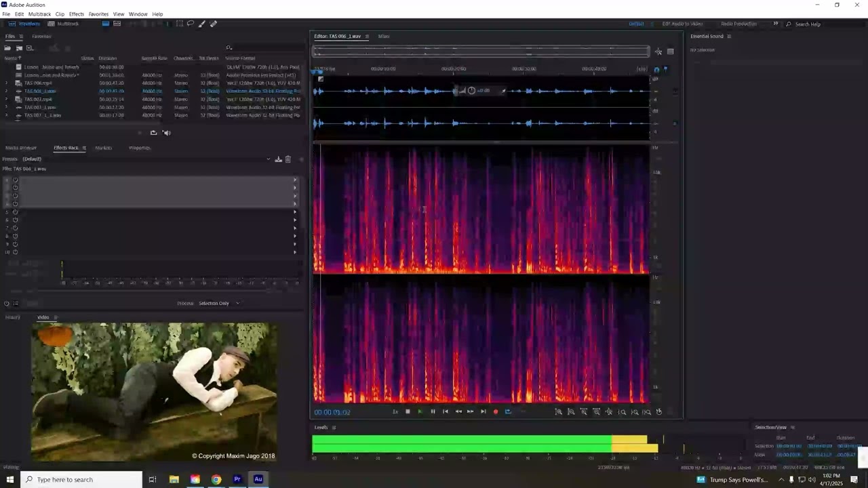The image size is (868, 488).
Task: Show the spectral pitch display
Action: pos(117,24)
